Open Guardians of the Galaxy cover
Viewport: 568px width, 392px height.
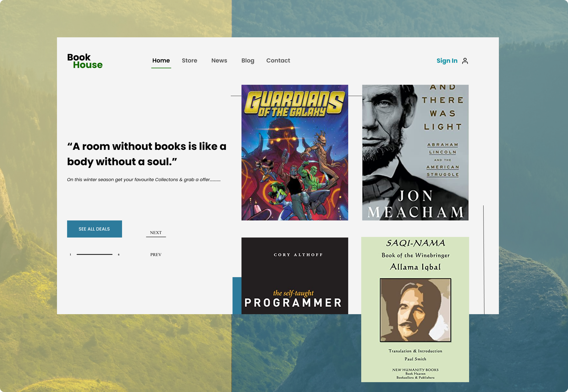295,152
